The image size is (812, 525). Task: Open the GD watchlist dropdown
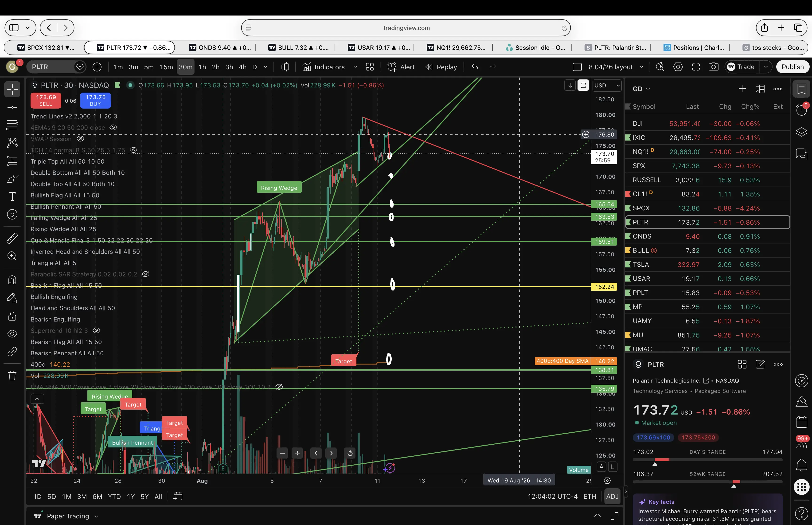(641, 89)
